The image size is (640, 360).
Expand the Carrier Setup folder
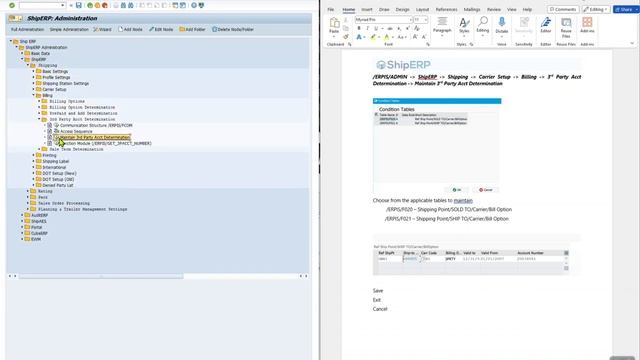[x=33, y=89]
